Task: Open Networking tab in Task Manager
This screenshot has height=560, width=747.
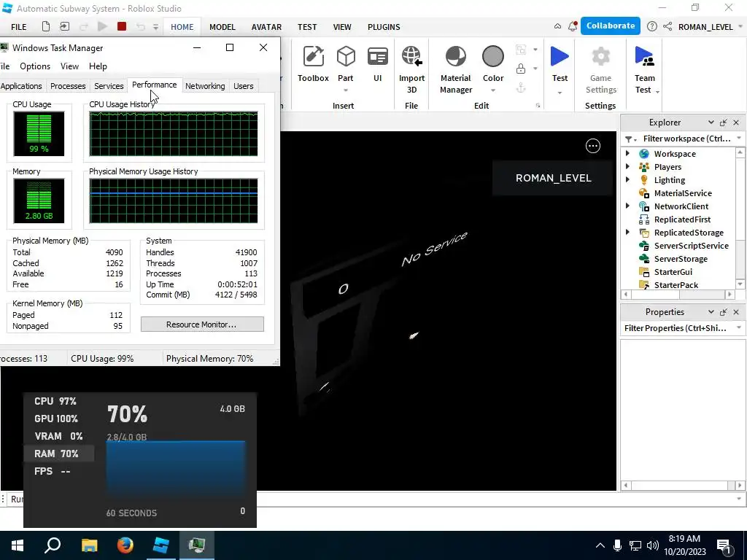Action: 205,86
